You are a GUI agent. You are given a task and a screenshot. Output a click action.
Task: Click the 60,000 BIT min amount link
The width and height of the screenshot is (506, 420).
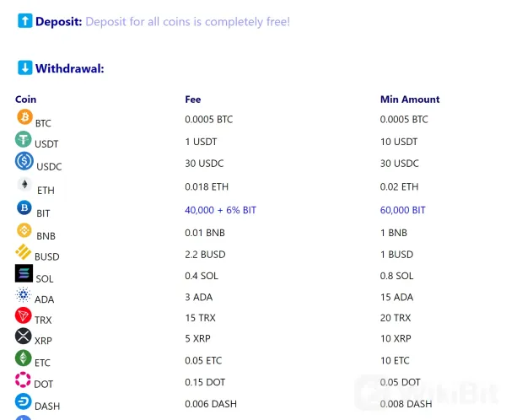402,210
